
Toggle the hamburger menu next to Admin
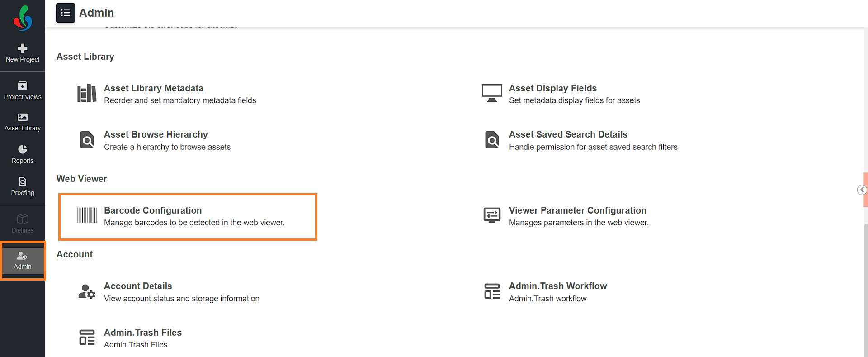tap(66, 13)
